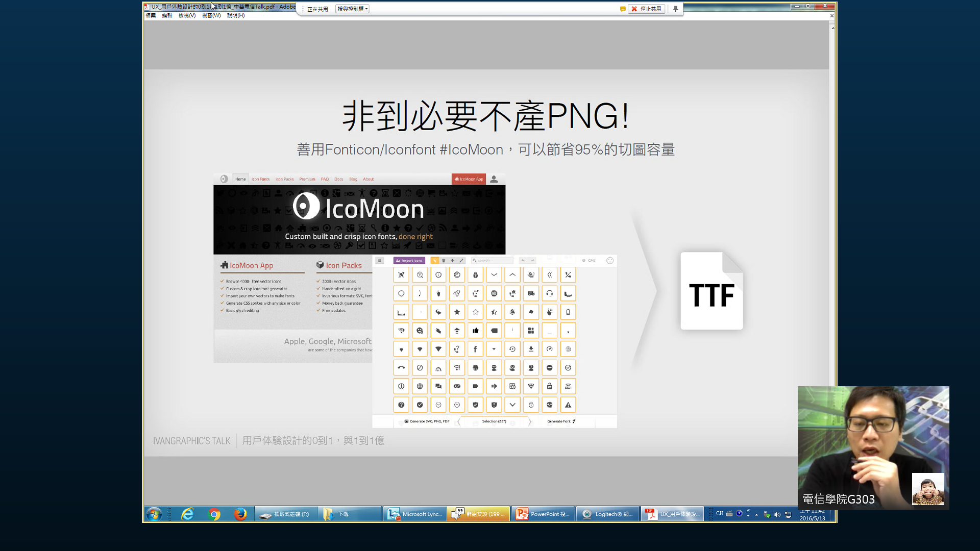Click the volume speaker tray icon
Image resolution: width=980 pixels, height=551 pixels.
click(777, 514)
